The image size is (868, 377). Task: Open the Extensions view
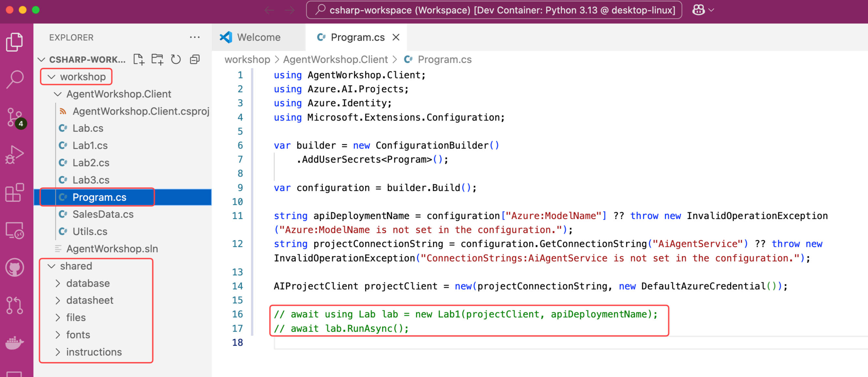click(15, 193)
